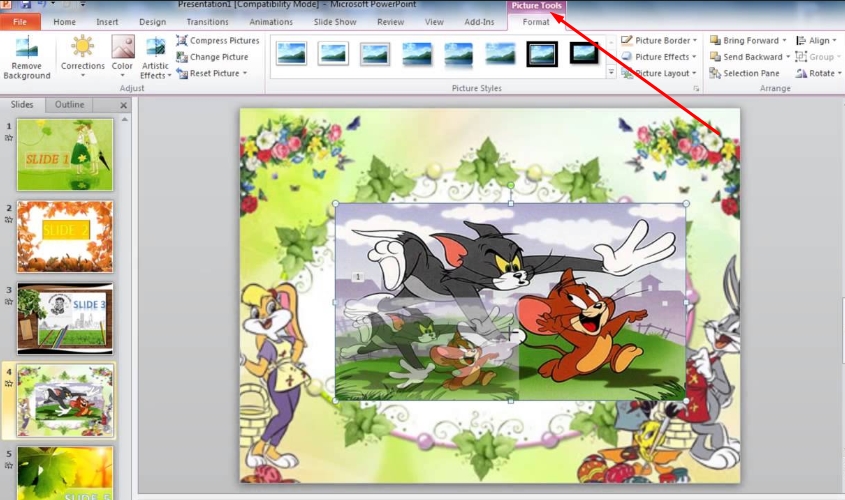This screenshot has width=845, height=500.
Task: Expand the Picture Styles gallery More arrow
Action: (611, 72)
